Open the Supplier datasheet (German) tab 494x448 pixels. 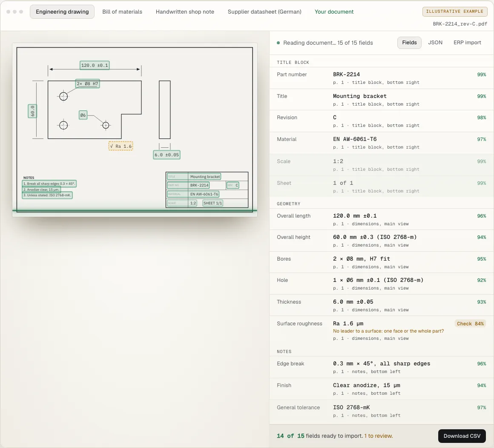(x=264, y=11)
